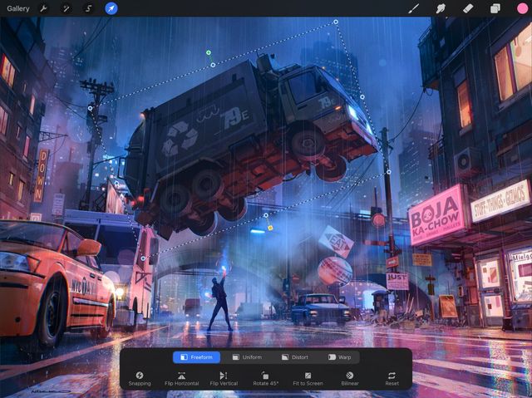Viewport: 532px width, 398px height.
Task: Flip the selection vertically
Action: tap(224, 379)
